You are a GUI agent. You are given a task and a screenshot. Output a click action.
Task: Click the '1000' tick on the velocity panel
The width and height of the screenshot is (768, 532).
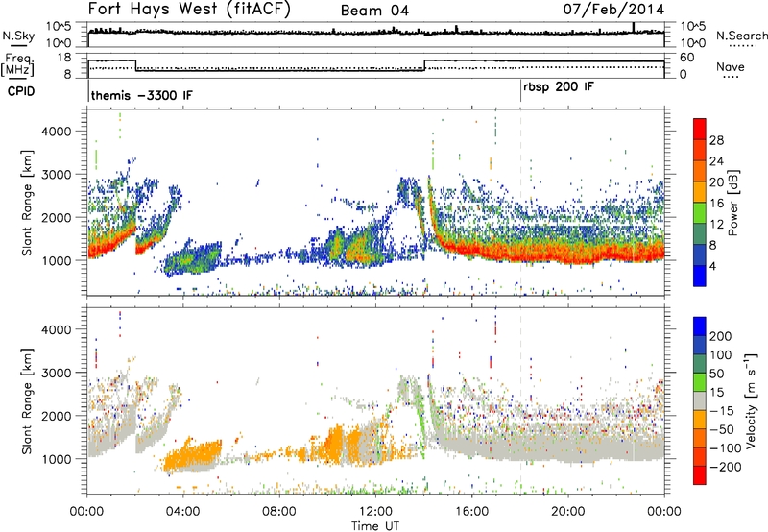56,459
